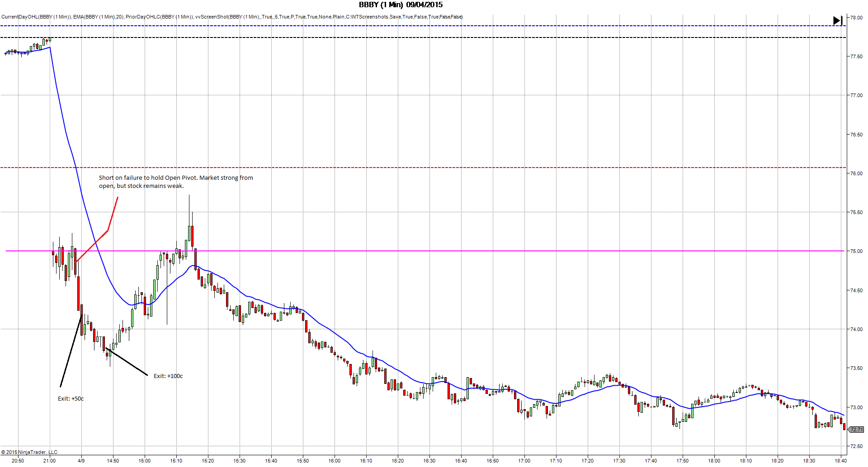868x467 pixels.
Task: Click the 75.00 price axis label
Action: pyautogui.click(x=856, y=251)
